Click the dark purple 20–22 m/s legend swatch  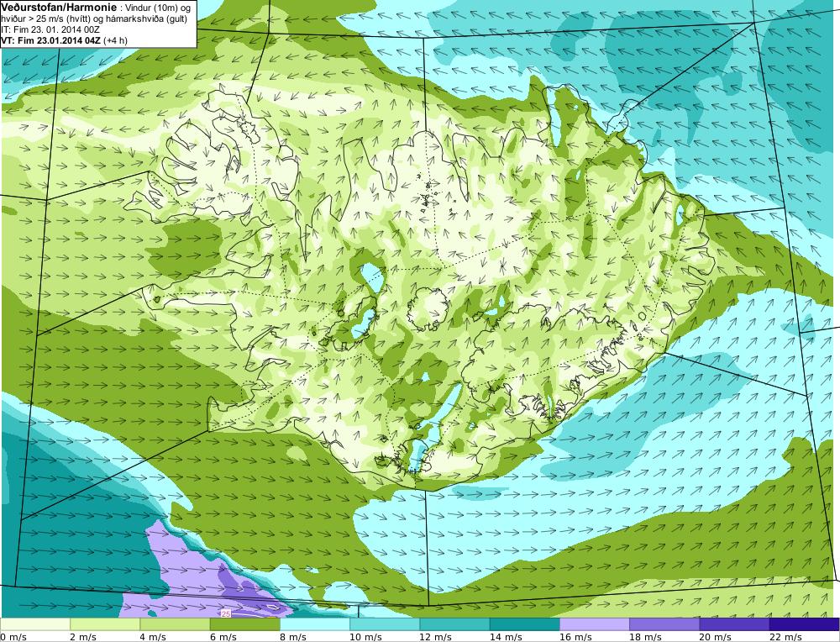pos(734,624)
